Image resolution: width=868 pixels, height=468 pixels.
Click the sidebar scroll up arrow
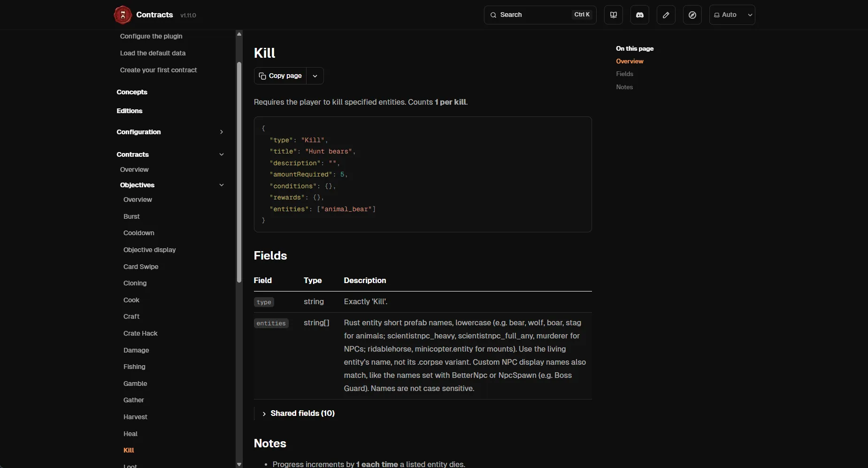pos(239,34)
